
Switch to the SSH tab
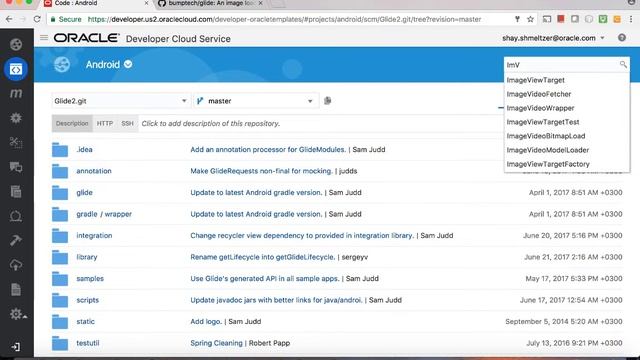tap(127, 123)
